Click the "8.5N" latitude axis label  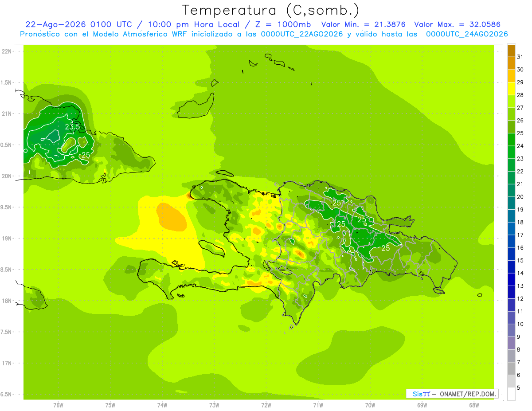tap(6, 270)
